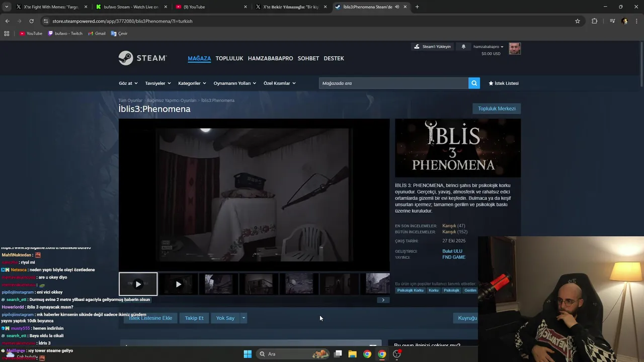Open File Explorer from the taskbar
Image resolution: width=644 pixels, height=362 pixels.
tap(353, 354)
